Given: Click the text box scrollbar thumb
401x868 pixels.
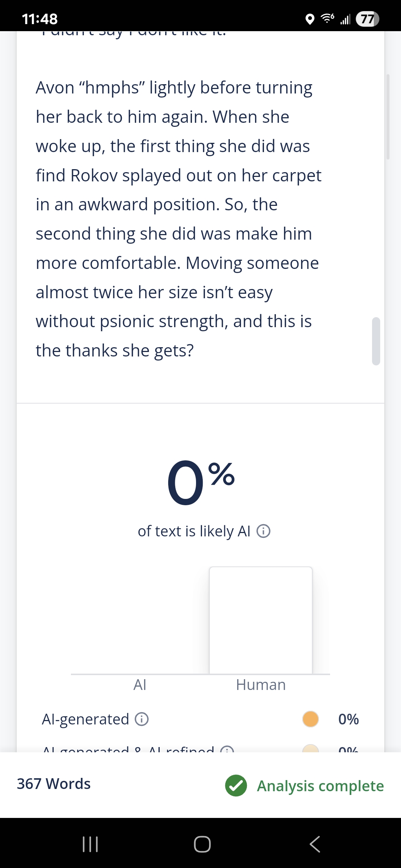Looking at the screenshot, I should pyautogui.click(x=376, y=341).
